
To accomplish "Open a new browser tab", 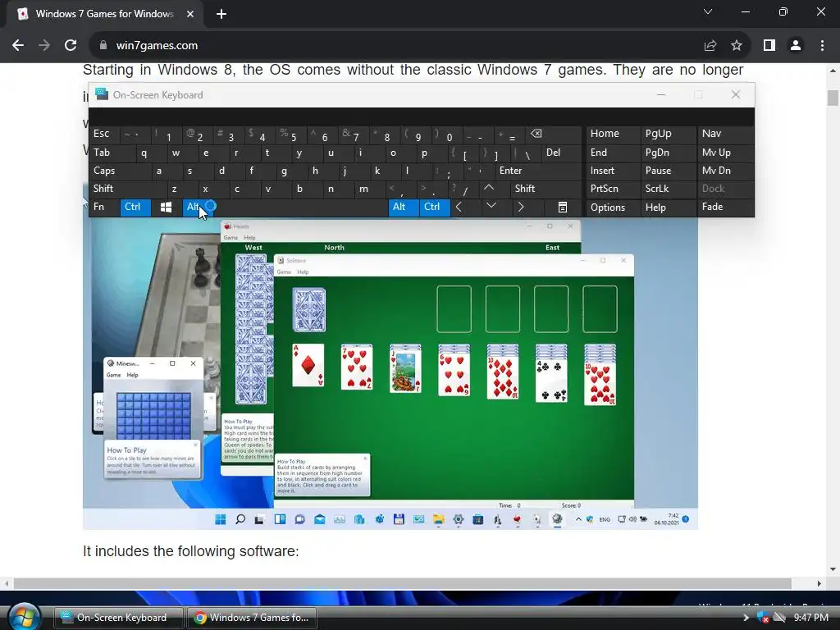I will click(221, 14).
